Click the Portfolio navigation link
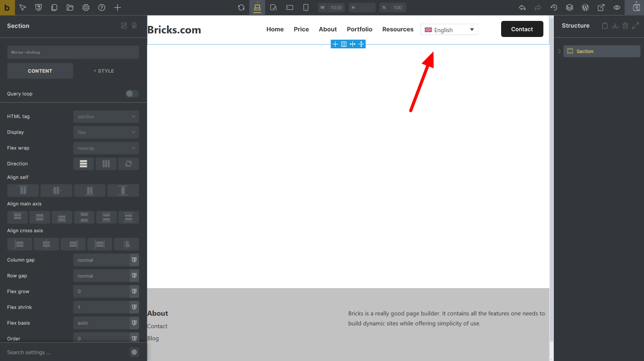This screenshot has width=644, height=361. pyautogui.click(x=359, y=29)
